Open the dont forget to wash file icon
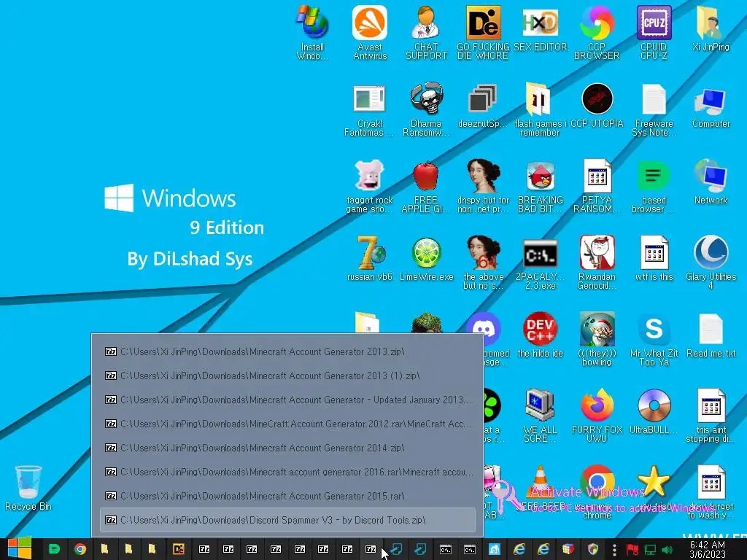Viewport: 747px width, 560px height. (711, 493)
